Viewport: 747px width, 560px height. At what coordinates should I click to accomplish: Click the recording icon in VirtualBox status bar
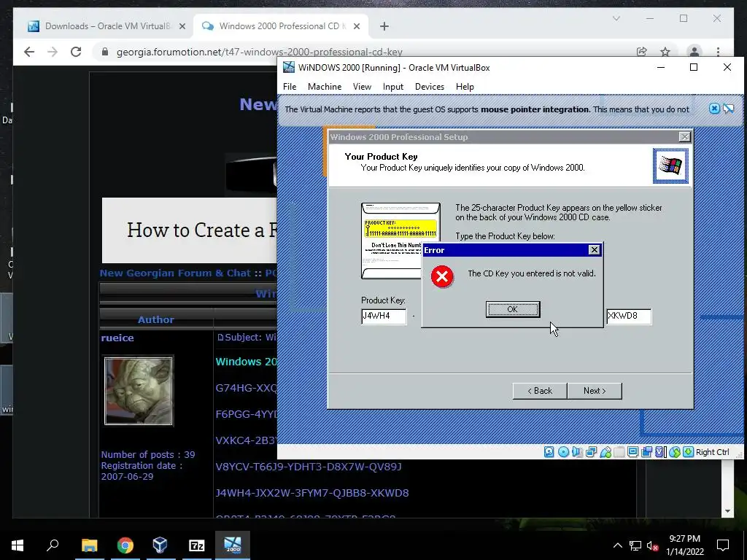coord(646,452)
